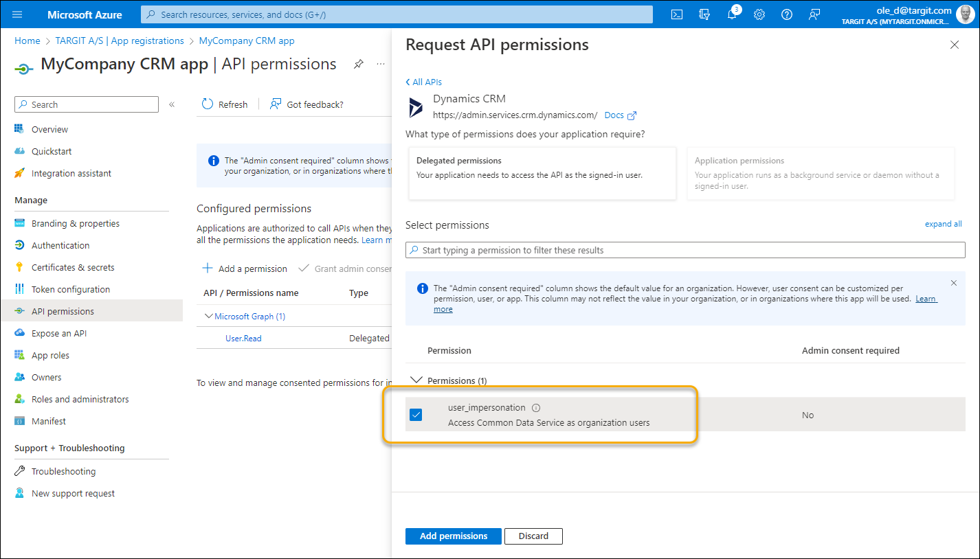Click the permission filter text box

click(x=685, y=250)
